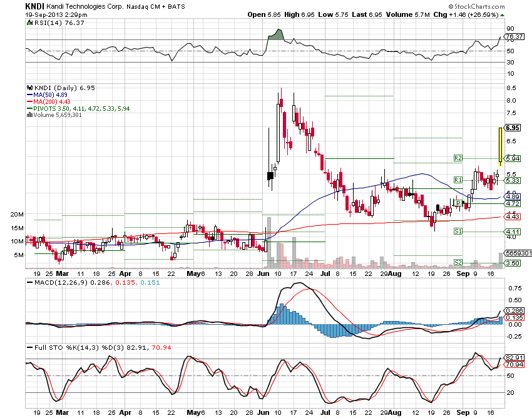
Task: Click the Chg +1.46 (+26.59%) text
Action: click(x=466, y=14)
